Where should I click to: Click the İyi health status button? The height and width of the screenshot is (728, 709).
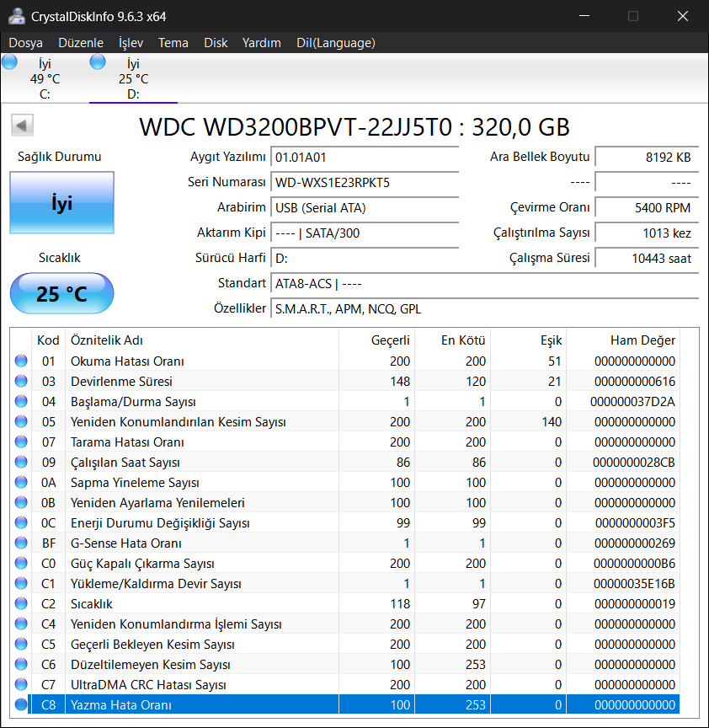pos(61,203)
